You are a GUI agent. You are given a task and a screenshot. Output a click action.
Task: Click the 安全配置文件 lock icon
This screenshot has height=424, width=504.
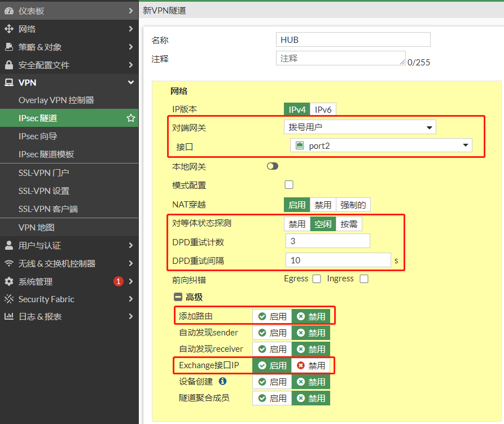coord(8,65)
